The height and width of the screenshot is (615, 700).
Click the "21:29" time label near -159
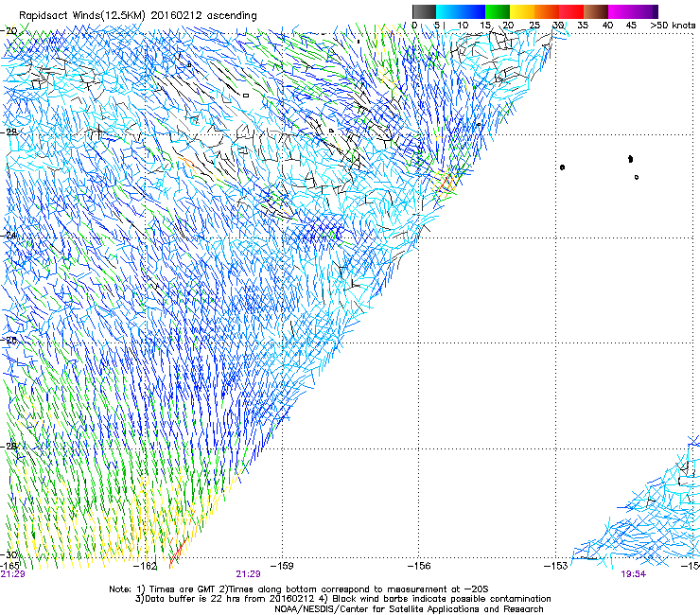(x=248, y=574)
